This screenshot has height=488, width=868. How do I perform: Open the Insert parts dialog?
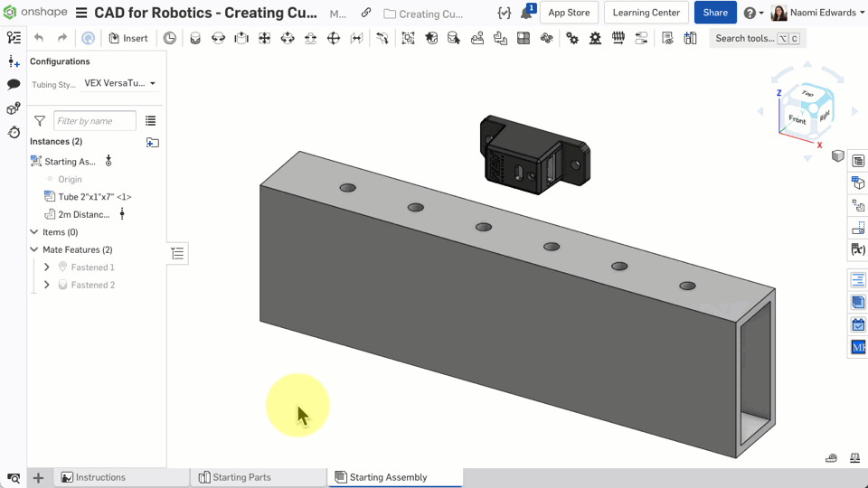(x=128, y=38)
